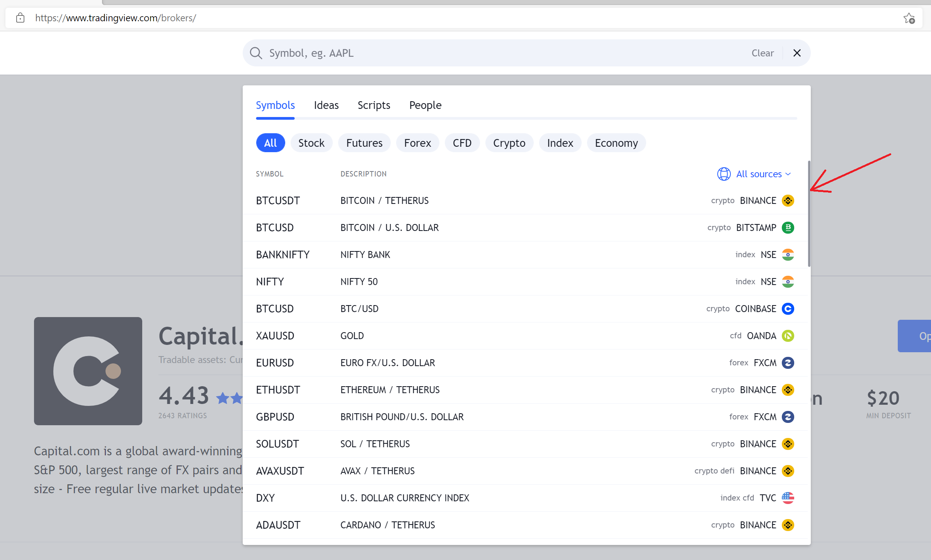Click the Binance icon next to BTCUSDT
Image resolution: width=931 pixels, height=560 pixels.
788,200
